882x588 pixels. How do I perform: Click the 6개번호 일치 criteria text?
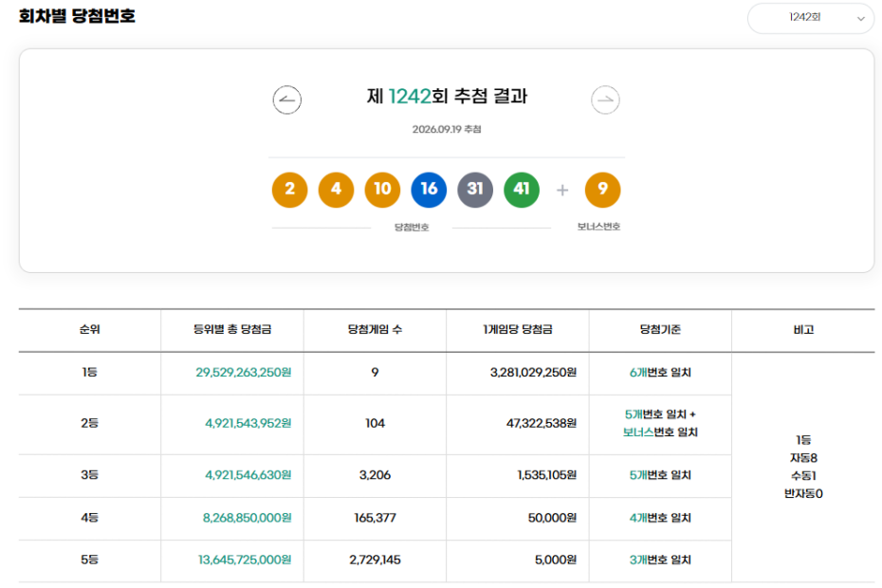coord(660,373)
